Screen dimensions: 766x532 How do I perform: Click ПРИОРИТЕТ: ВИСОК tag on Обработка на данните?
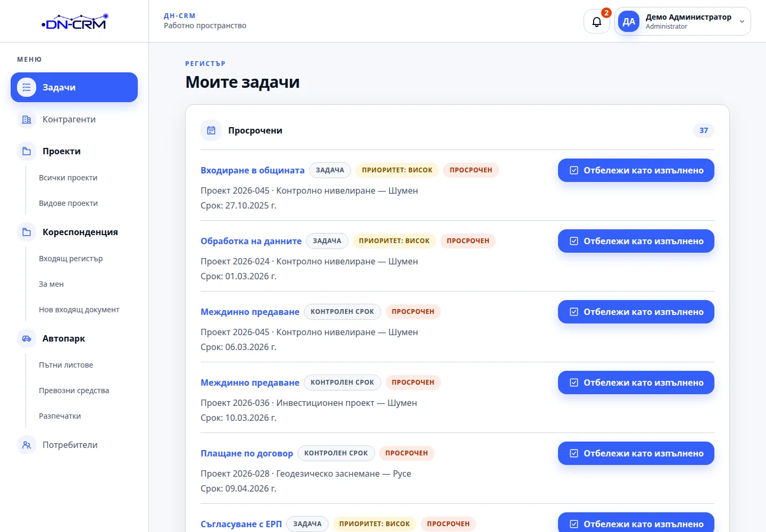click(x=394, y=241)
